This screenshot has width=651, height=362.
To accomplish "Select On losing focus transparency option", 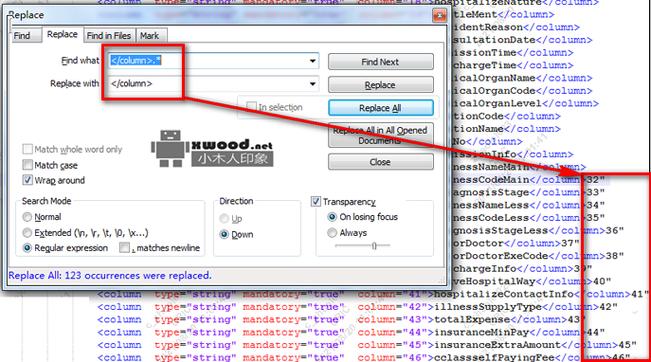I will [332, 217].
